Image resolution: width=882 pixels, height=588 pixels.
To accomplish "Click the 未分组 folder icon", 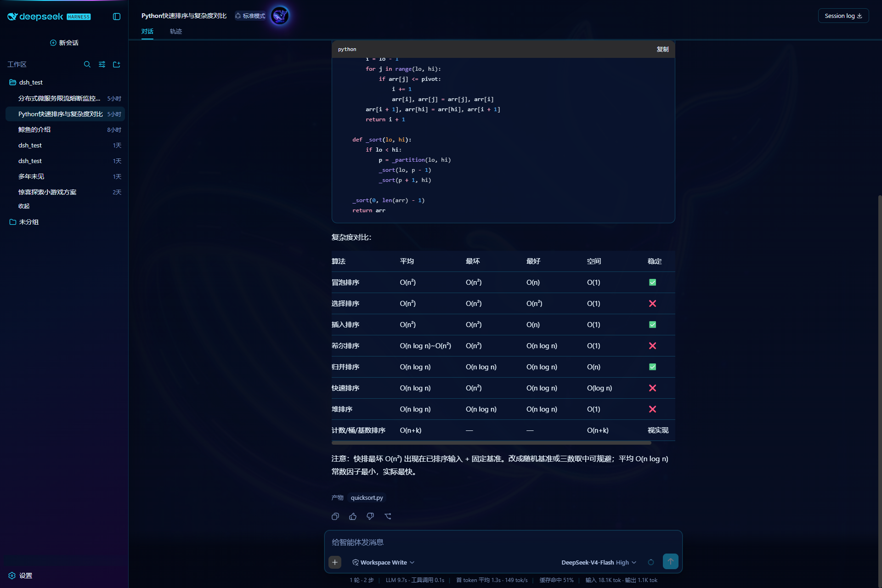I will (13, 222).
